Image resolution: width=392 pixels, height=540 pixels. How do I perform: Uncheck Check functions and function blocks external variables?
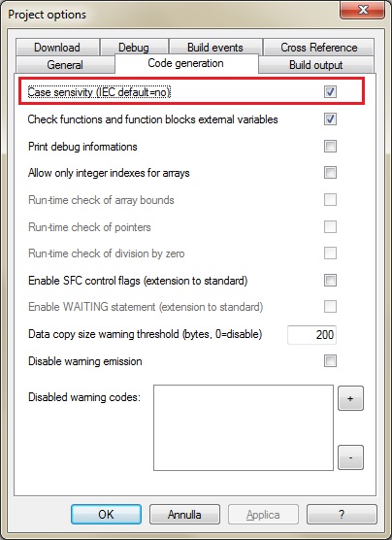(x=330, y=119)
